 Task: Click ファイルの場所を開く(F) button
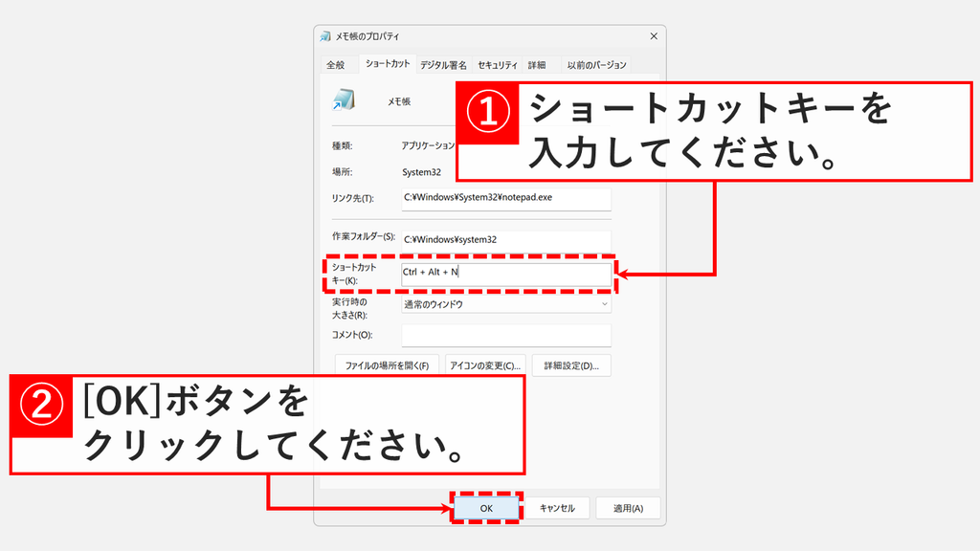click(x=387, y=365)
